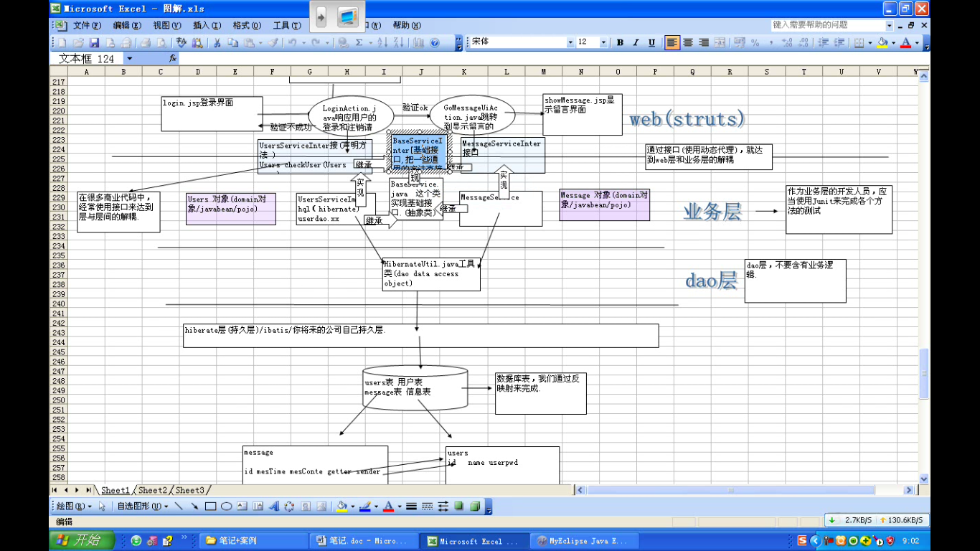Open Line Style on Drawing toolbar
Image resolution: width=980 pixels, height=551 pixels.
411,507
